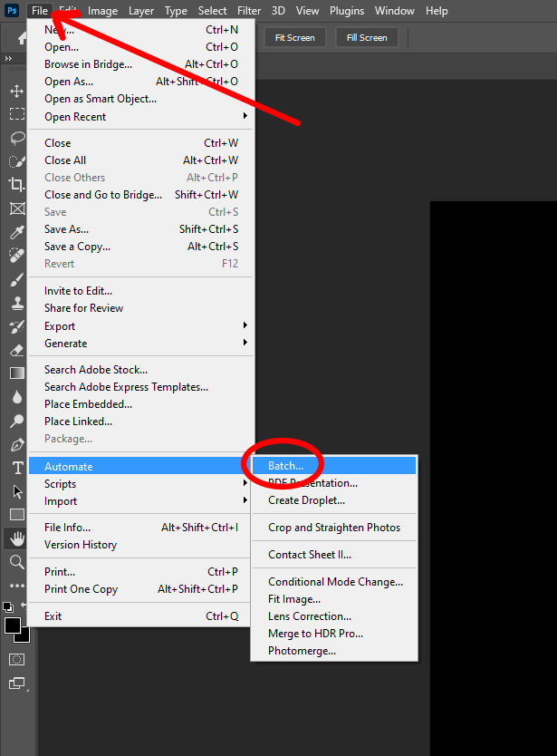
Task: Change screen mode icon
Action: (17, 683)
